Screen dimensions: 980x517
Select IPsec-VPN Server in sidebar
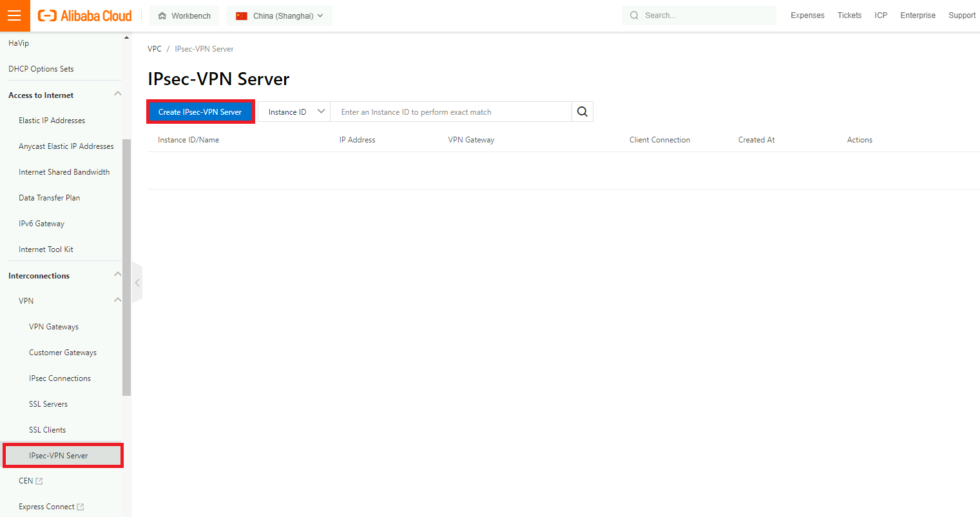click(62, 456)
